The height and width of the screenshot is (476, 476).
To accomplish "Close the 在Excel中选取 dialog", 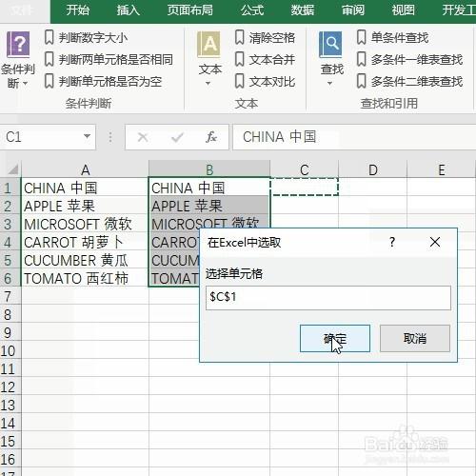I will pyautogui.click(x=435, y=242).
